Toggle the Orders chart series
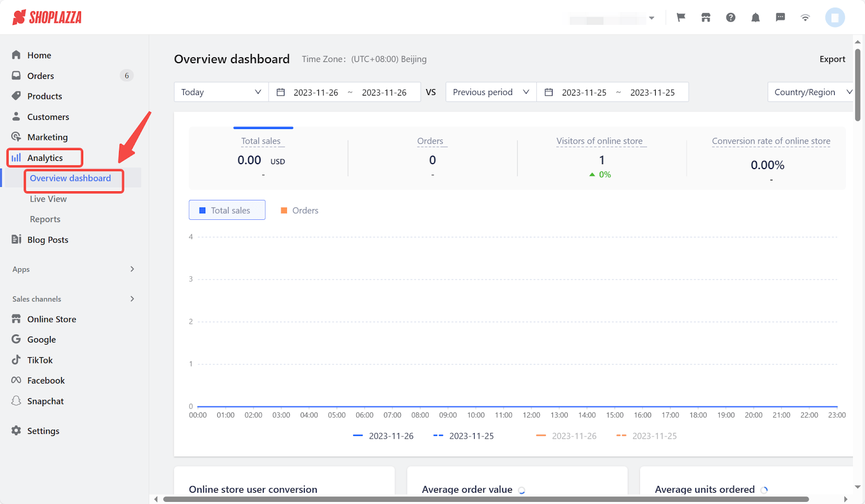This screenshot has height=504, width=865. point(300,211)
